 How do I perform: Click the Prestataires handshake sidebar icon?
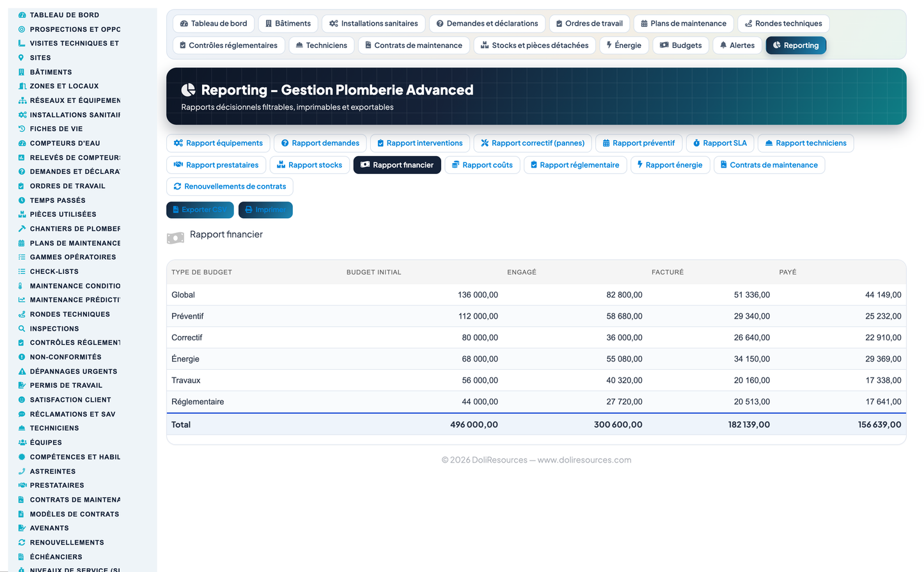(22, 485)
